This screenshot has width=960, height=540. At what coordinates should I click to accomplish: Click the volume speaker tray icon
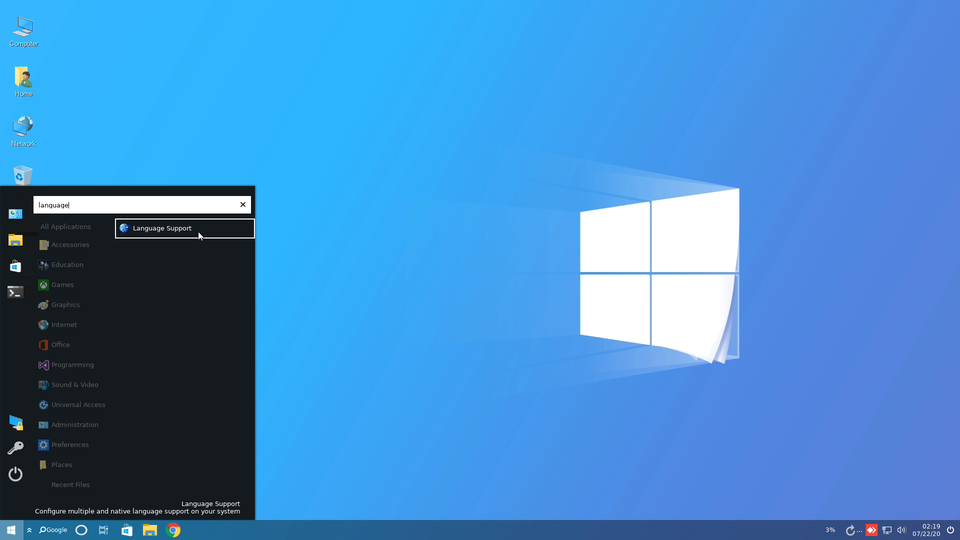901,530
